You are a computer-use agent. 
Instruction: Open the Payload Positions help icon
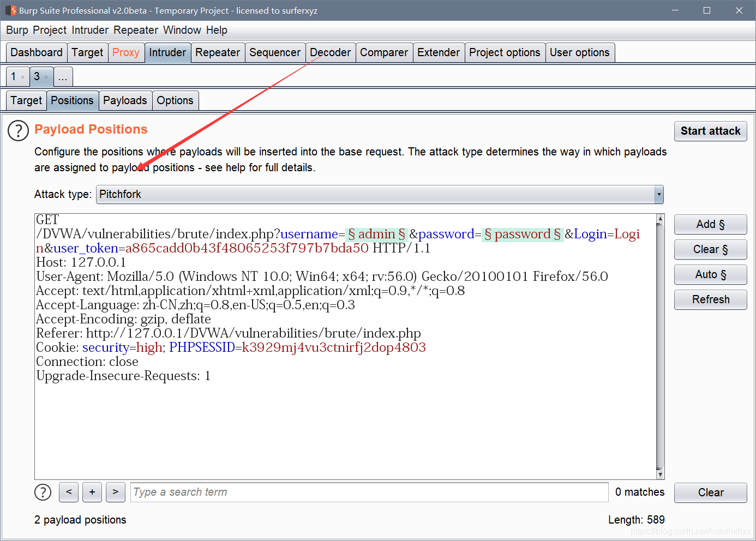(18, 131)
